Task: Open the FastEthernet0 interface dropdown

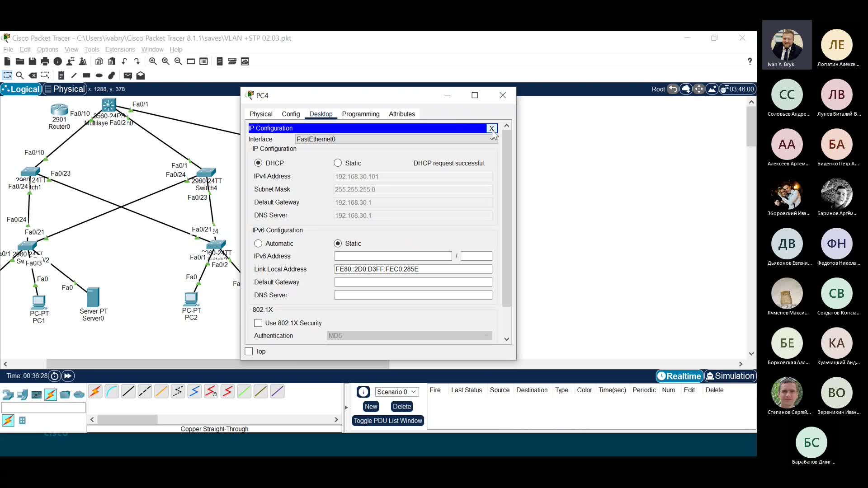Action: click(x=396, y=139)
